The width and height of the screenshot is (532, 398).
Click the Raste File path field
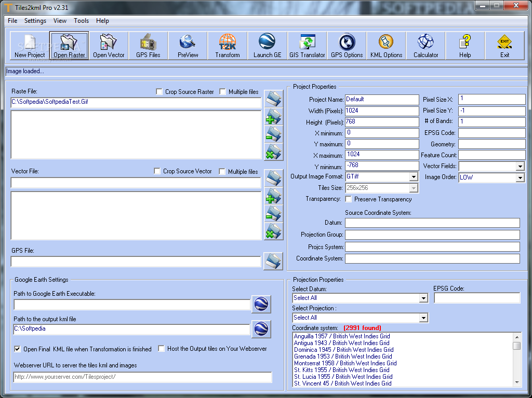[136, 102]
